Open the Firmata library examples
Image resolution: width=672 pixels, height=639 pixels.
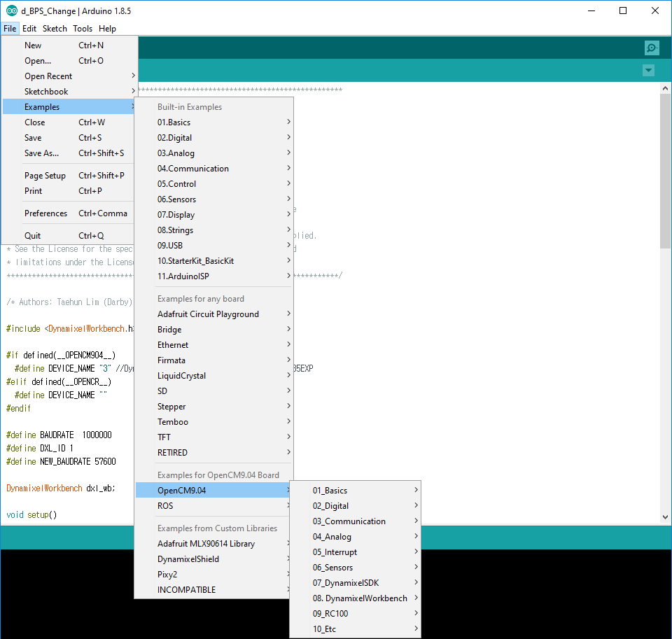[x=214, y=360]
